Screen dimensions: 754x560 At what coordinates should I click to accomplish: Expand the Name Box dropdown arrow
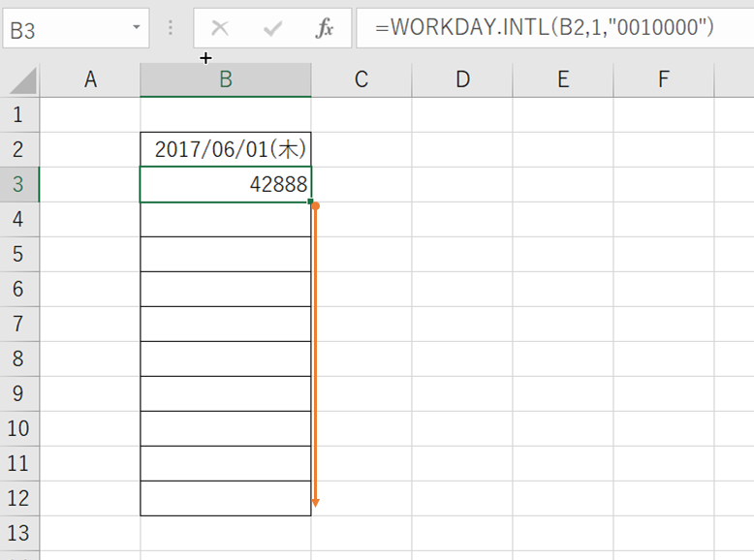[x=137, y=27]
